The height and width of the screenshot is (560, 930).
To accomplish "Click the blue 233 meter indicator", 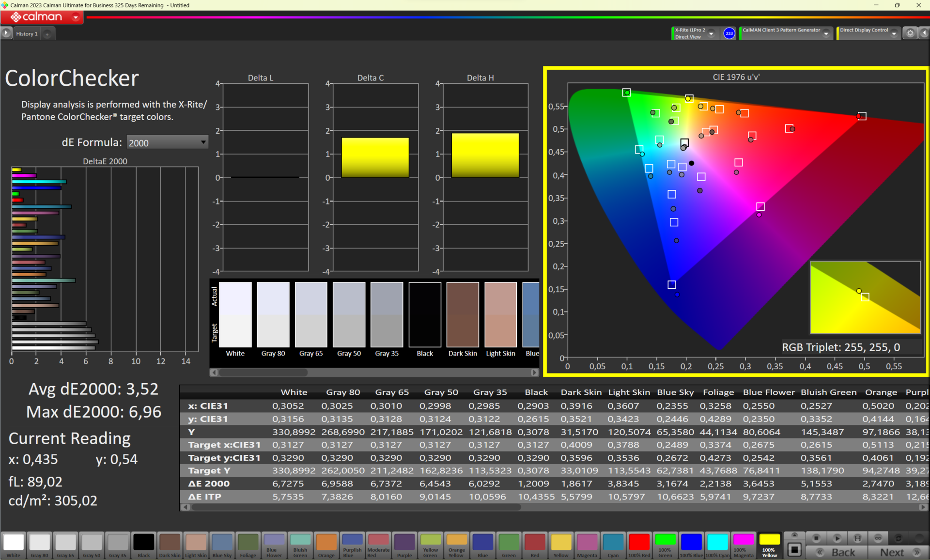I will click(x=729, y=33).
